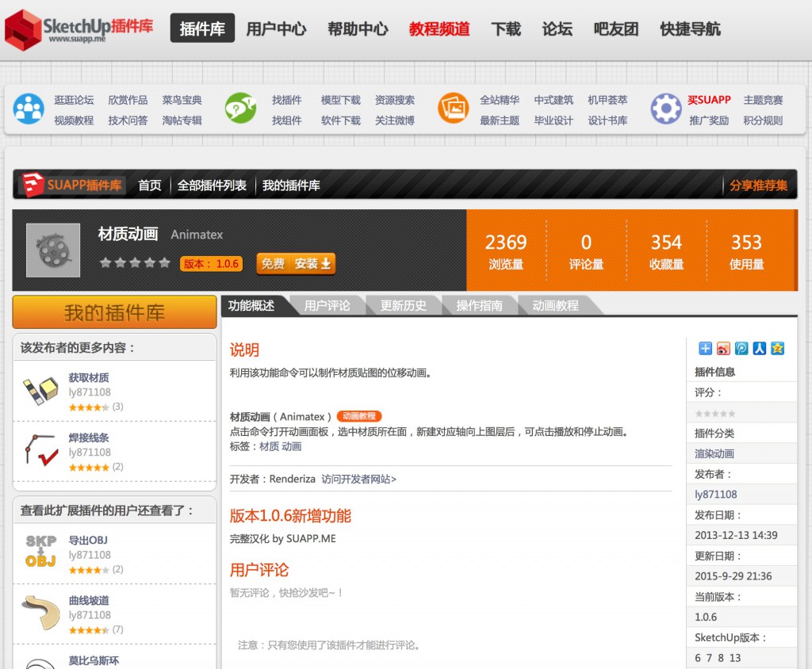Click the 免费 安装 download button
812x669 pixels.
click(x=296, y=263)
